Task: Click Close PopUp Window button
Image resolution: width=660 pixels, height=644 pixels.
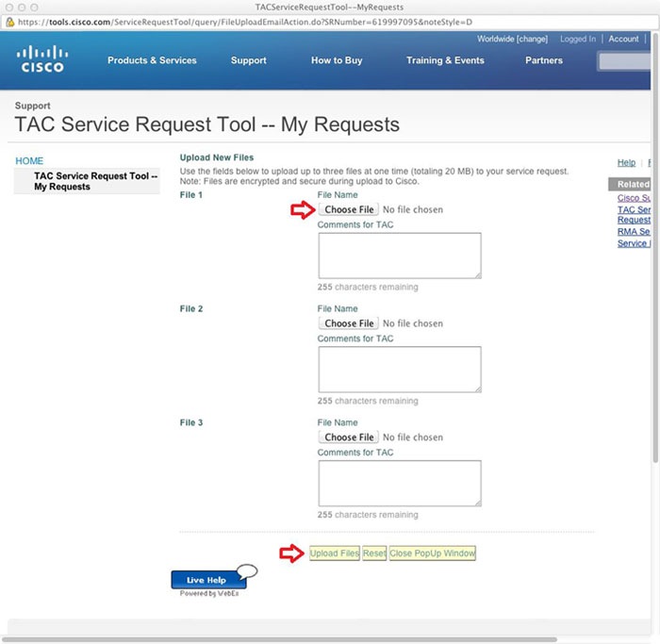Action: 432,553
